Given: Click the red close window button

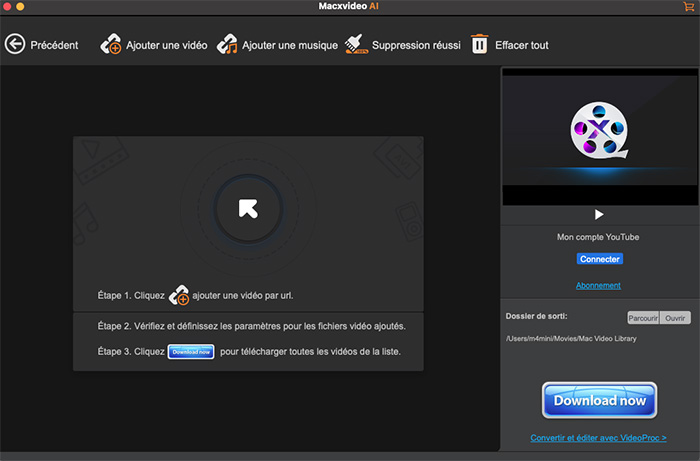Looking at the screenshot, I should click(x=6, y=6).
